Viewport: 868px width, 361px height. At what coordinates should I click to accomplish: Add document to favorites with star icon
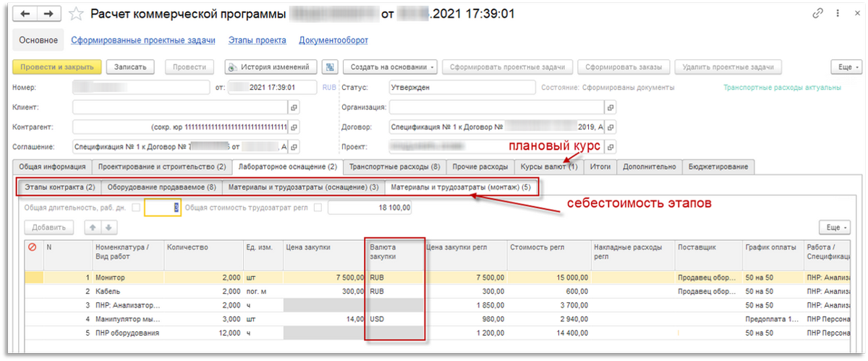click(x=75, y=14)
